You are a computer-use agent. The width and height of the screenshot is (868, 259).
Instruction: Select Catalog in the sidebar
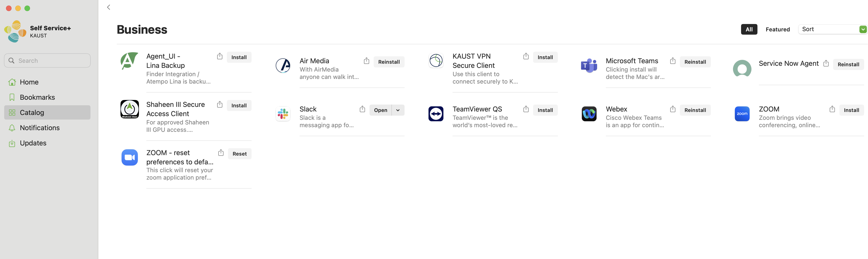[x=47, y=112]
